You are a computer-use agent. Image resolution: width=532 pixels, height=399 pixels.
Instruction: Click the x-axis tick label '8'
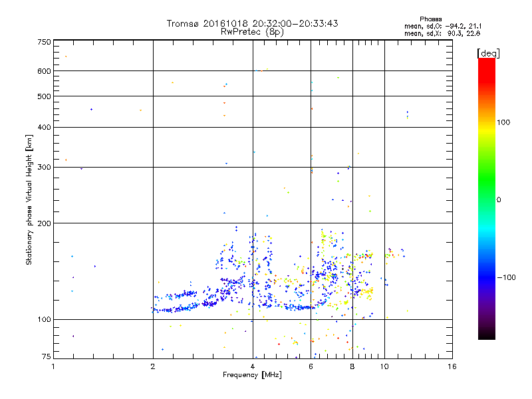coord(352,366)
